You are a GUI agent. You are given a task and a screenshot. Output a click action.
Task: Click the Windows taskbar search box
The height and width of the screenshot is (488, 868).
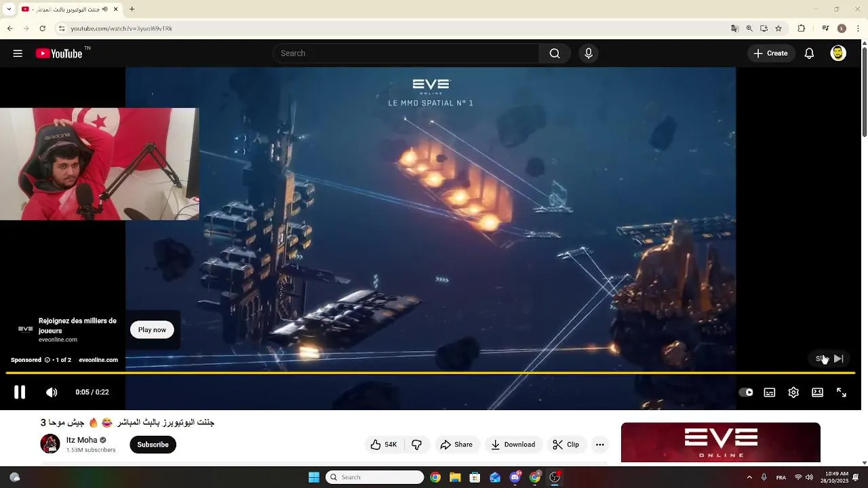click(375, 477)
